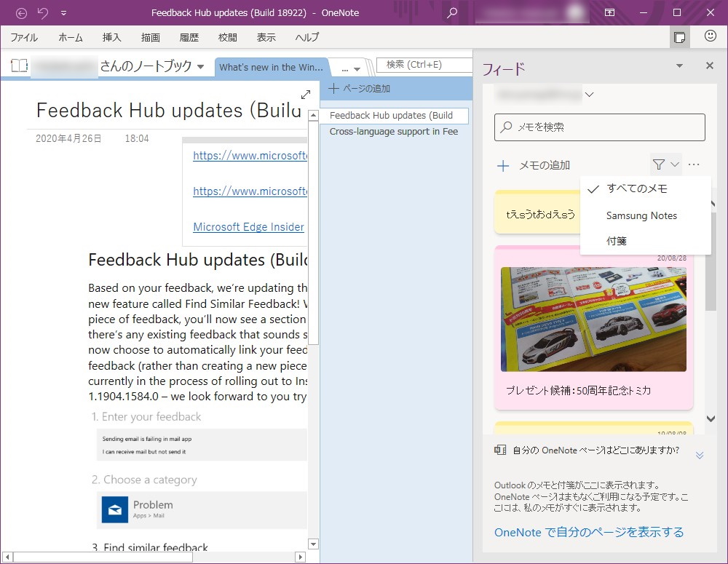Click ページの追加 button
728x564 pixels.
click(360, 88)
